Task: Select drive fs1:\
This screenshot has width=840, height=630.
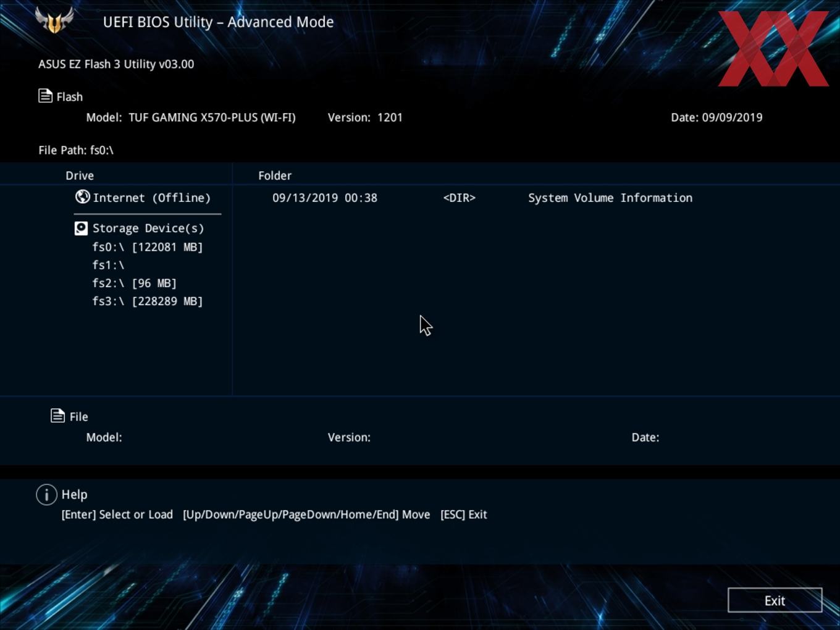Action: click(108, 265)
